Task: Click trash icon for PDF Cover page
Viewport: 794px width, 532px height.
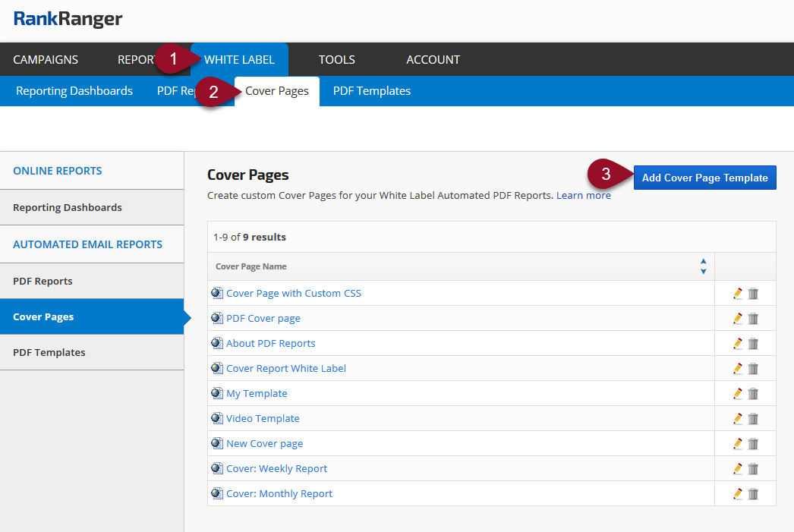Action: pos(753,318)
